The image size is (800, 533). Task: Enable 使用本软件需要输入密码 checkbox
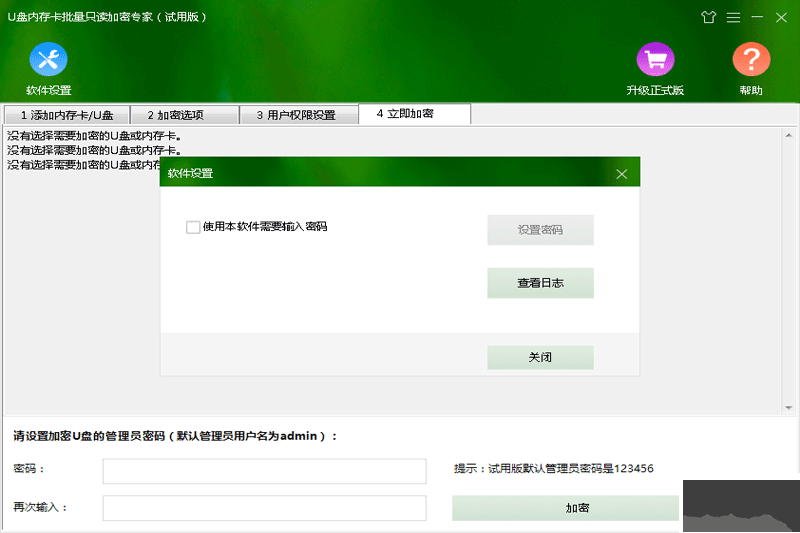[193, 227]
